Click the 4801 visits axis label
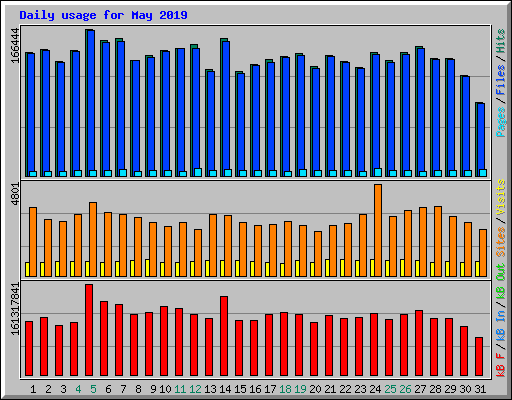 pyautogui.click(x=15, y=195)
